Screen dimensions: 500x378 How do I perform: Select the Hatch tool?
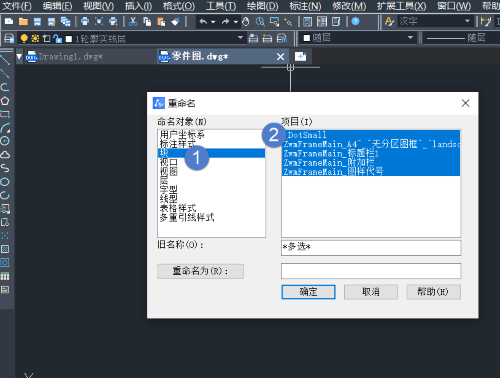(5, 249)
